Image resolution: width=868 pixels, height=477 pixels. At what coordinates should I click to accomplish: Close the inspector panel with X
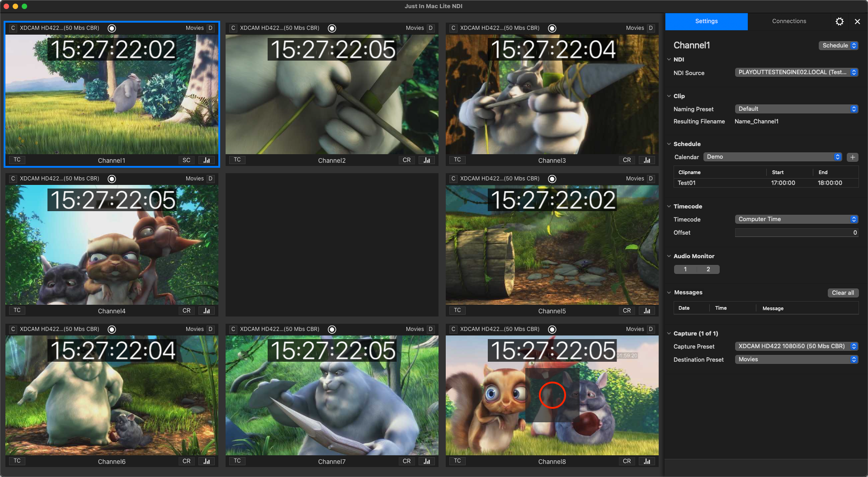pyautogui.click(x=857, y=21)
